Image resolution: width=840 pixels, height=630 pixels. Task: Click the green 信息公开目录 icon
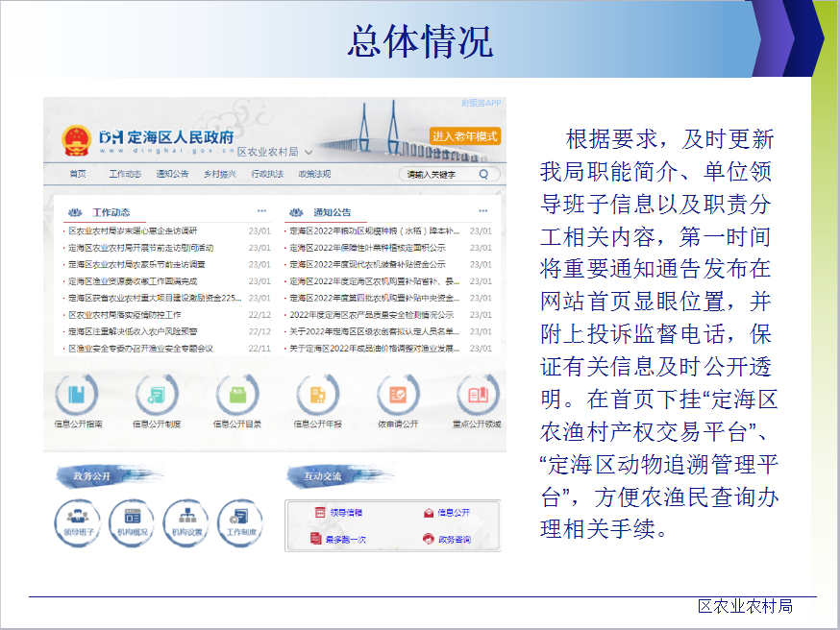[x=236, y=395]
